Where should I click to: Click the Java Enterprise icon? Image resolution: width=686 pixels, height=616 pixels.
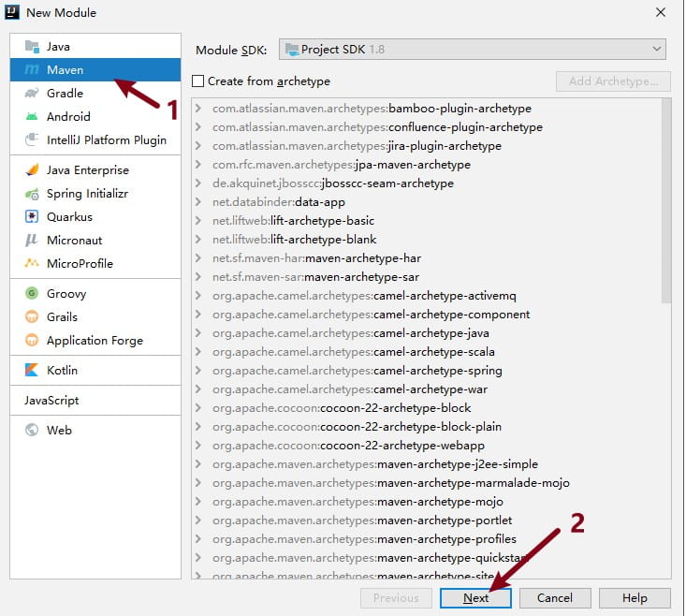pyautogui.click(x=32, y=169)
